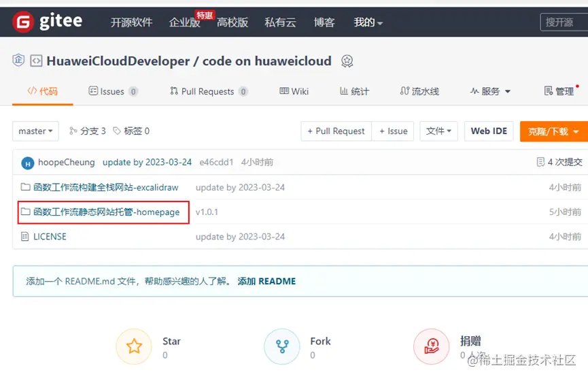This screenshot has height=379, width=588.
Task: Click folder icon of the homepage directory
Action: tap(26, 212)
